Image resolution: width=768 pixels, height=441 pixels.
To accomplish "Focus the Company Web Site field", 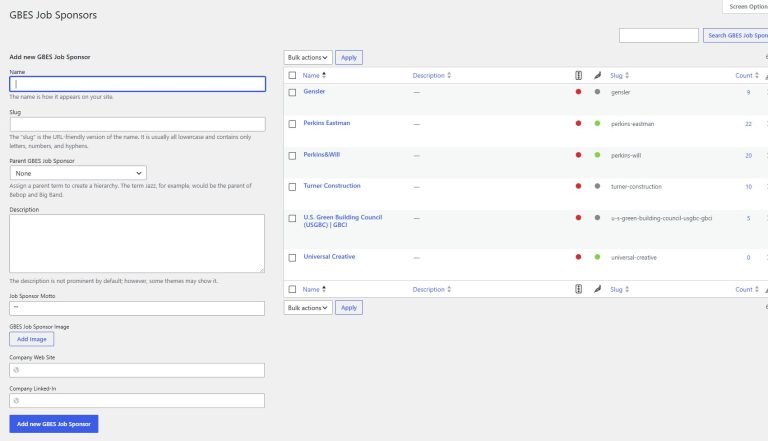I will (137, 370).
